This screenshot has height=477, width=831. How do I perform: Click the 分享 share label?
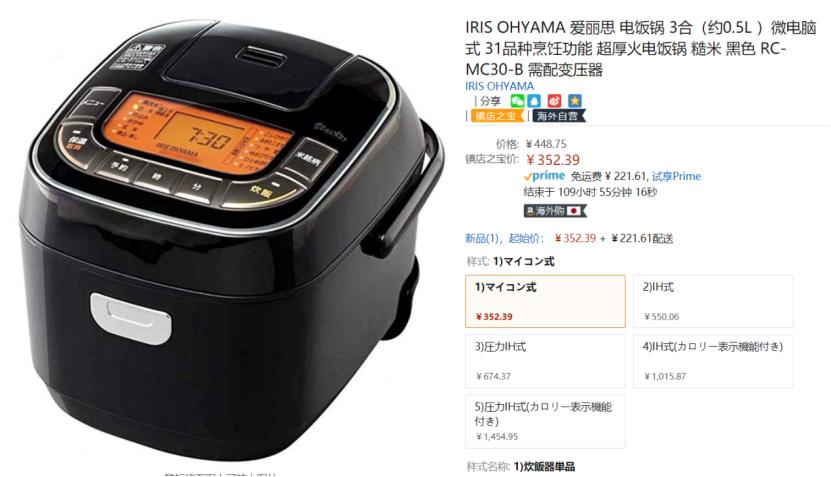490,101
